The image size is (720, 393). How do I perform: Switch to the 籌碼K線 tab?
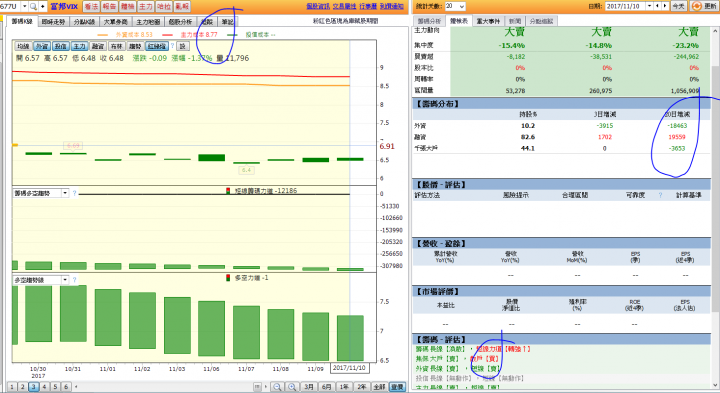pos(22,22)
